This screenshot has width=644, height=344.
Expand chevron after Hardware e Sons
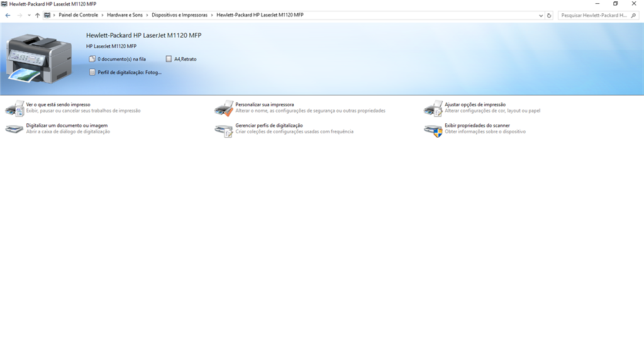coord(147,15)
